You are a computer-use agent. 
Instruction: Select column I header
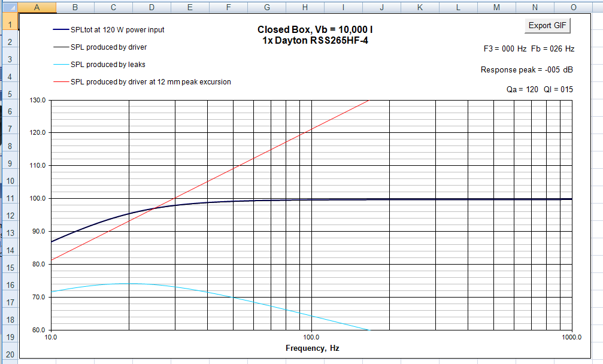344,7
